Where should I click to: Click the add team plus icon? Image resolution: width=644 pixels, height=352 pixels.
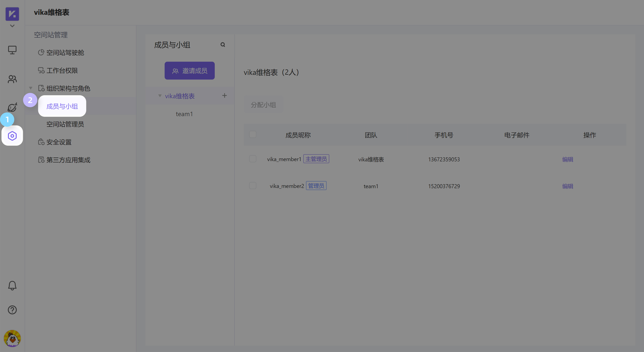point(224,96)
